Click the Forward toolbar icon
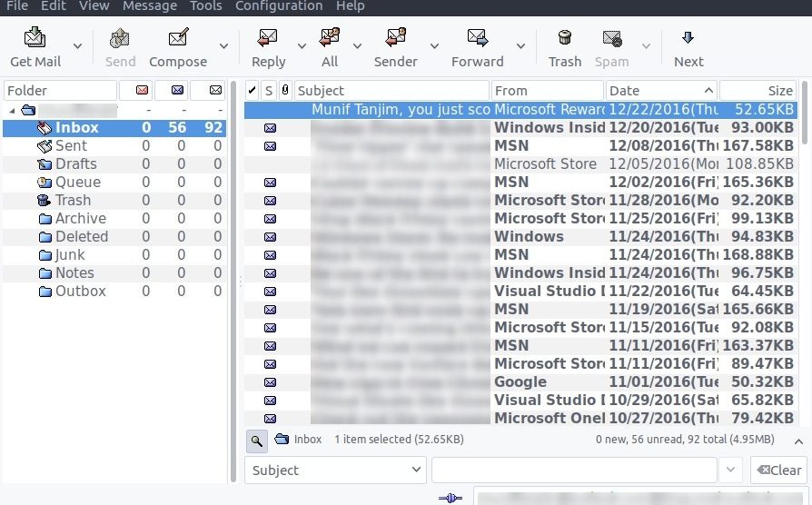 tap(477, 37)
